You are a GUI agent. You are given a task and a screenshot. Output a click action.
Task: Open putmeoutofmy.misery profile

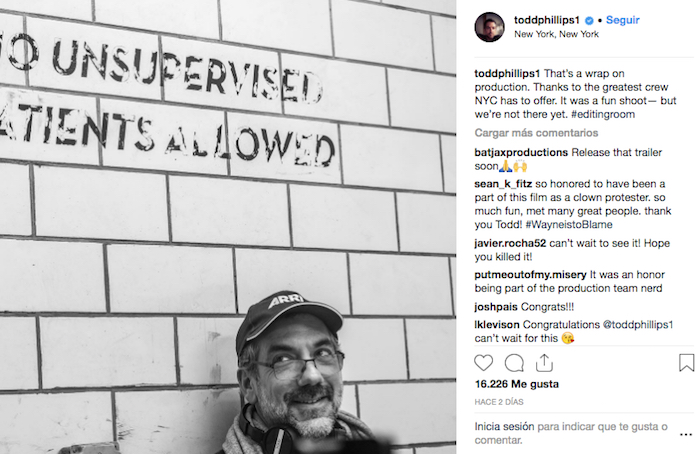tap(530, 274)
